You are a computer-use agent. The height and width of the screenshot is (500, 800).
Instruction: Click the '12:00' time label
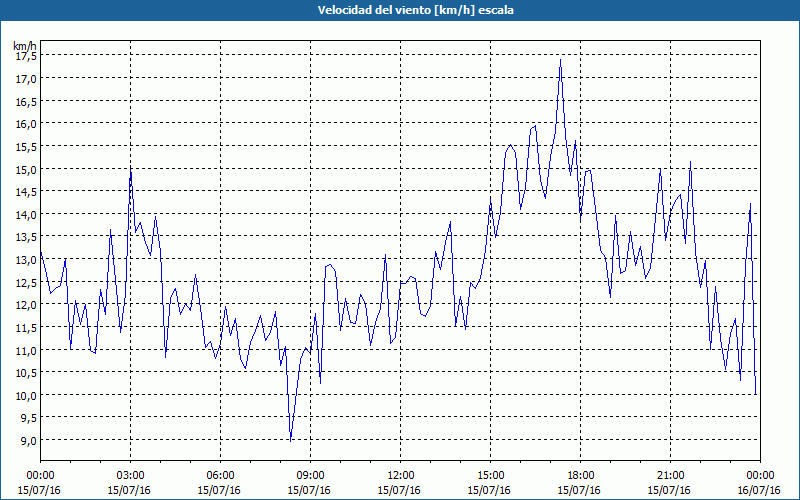pos(401,476)
